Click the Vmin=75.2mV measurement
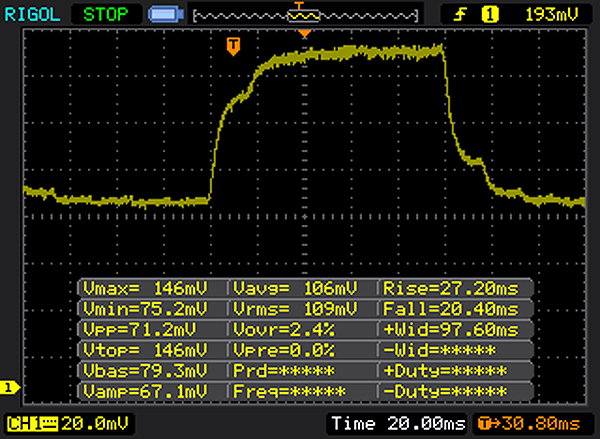 (145, 308)
